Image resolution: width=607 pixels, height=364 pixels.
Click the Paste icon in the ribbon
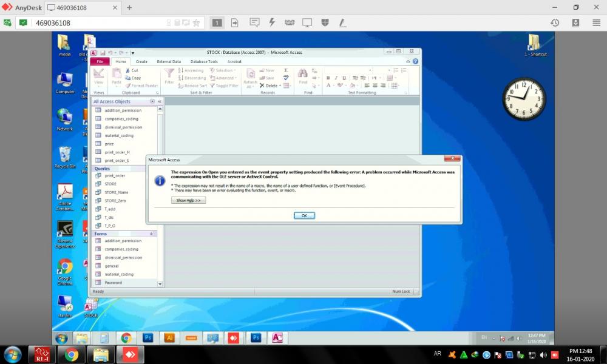[x=117, y=73]
